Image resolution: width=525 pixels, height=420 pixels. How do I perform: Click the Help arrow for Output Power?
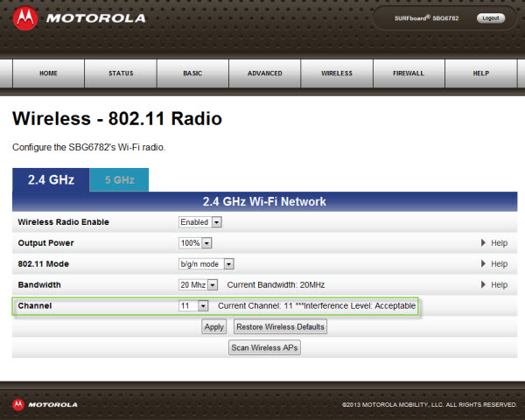(x=483, y=243)
